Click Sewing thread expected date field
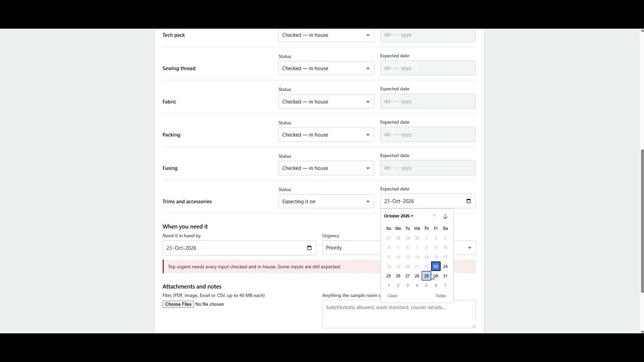Screen dimensions: 644x362 coord(428,68)
